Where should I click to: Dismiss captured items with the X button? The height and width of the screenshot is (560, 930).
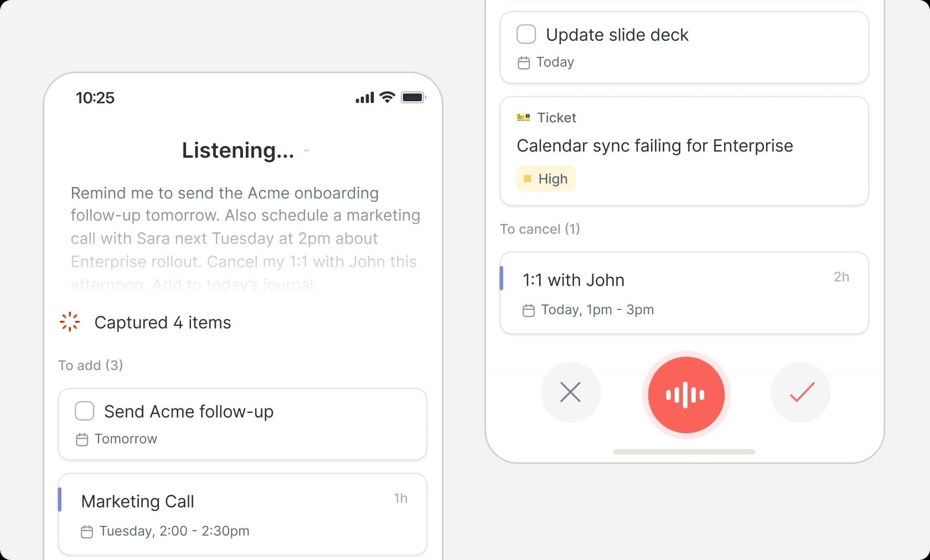(x=571, y=392)
